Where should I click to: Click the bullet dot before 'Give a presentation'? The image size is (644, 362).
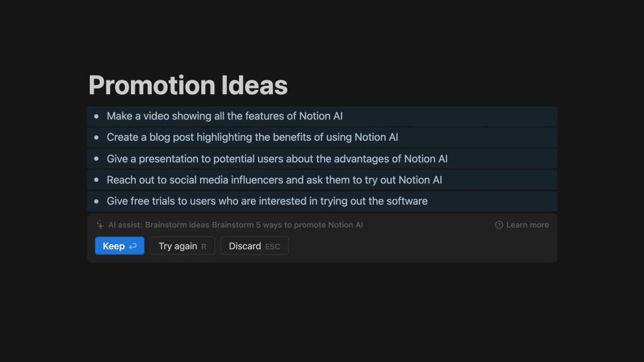pos(96,159)
